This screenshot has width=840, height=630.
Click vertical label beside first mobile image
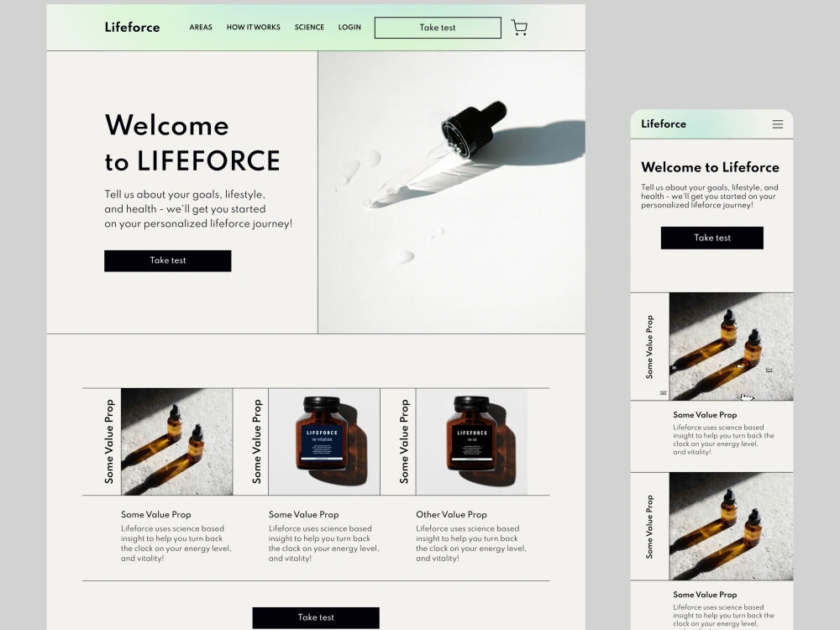tap(649, 347)
